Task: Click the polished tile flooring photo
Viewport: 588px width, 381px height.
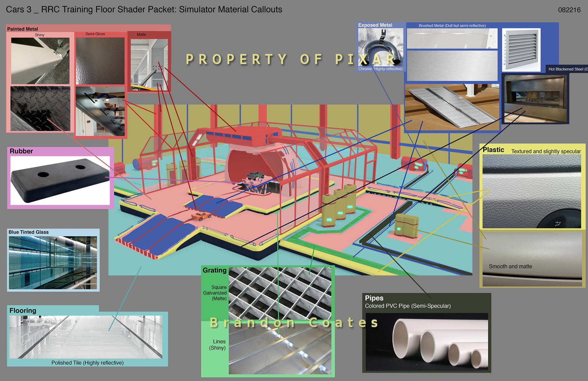Action: tap(86, 337)
